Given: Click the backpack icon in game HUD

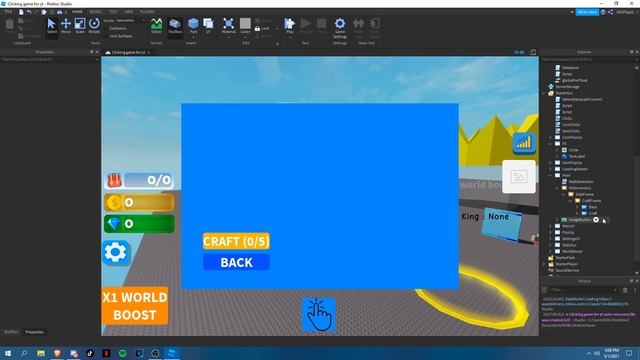Looking at the screenshot, I should [x=115, y=180].
